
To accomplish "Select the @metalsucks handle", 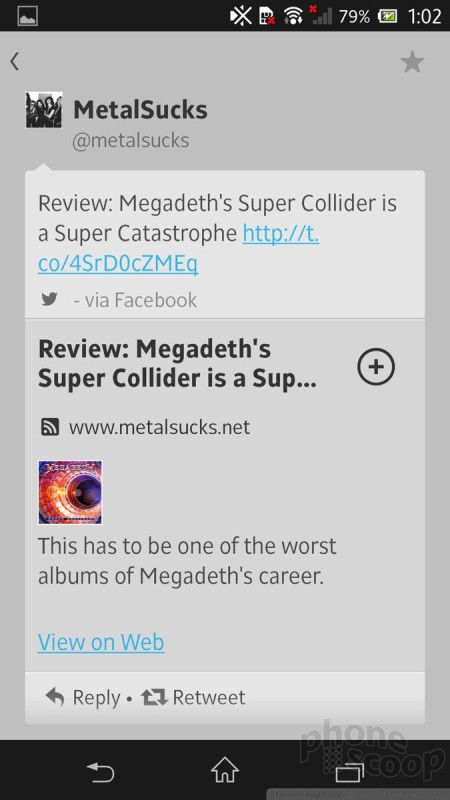I will point(131,140).
